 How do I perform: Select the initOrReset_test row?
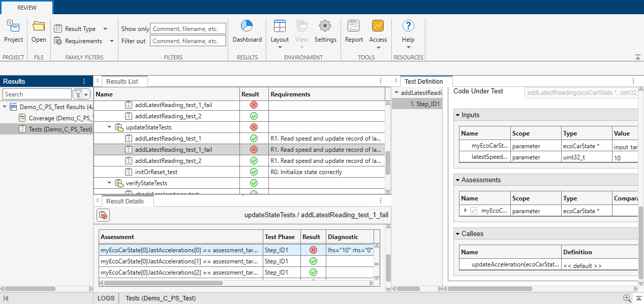click(239, 172)
